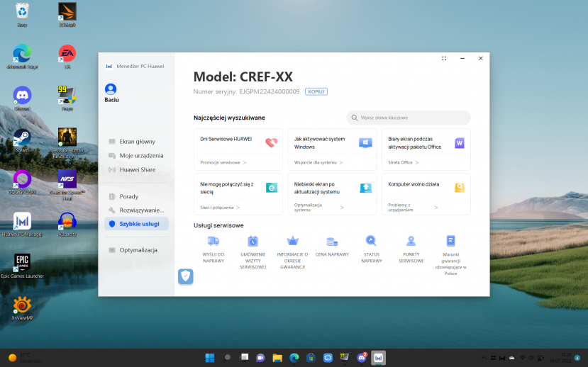Screen dimensions: 588x367
Task: Open 3DMark desktop shortcut
Action: click(x=67, y=15)
